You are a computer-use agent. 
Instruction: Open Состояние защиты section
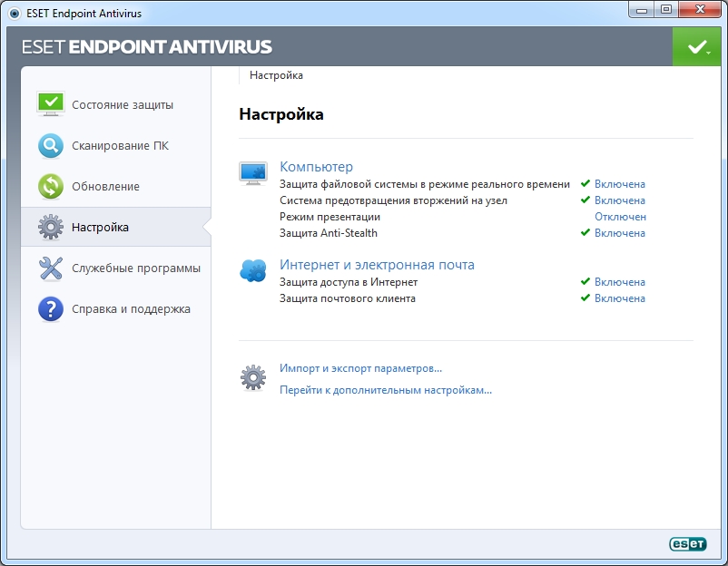pyautogui.click(x=123, y=105)
